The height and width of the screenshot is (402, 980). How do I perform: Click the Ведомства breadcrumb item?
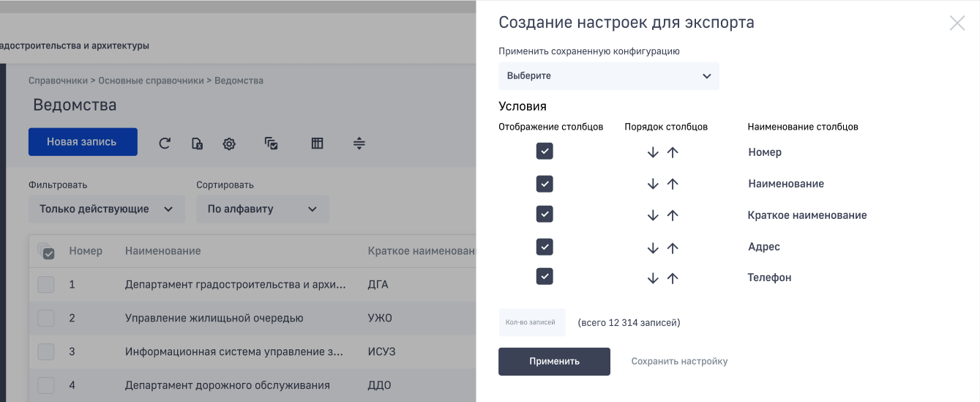239,81
